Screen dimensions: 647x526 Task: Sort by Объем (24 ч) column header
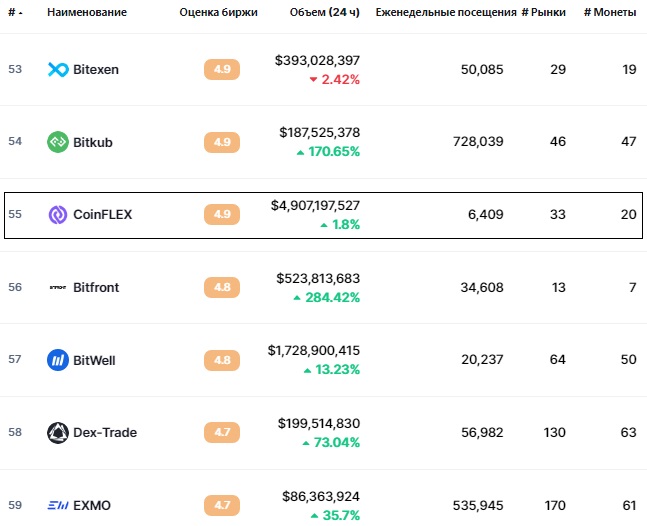(324, 12)
